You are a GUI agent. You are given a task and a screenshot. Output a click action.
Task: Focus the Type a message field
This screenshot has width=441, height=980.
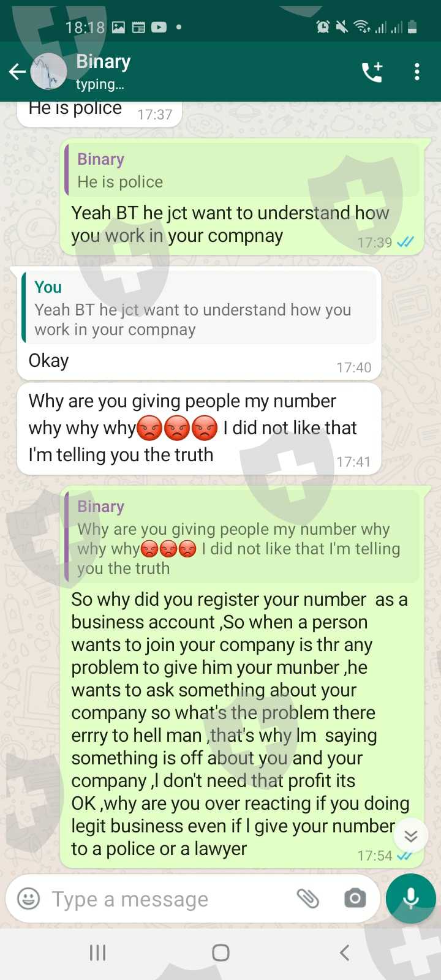165,899
